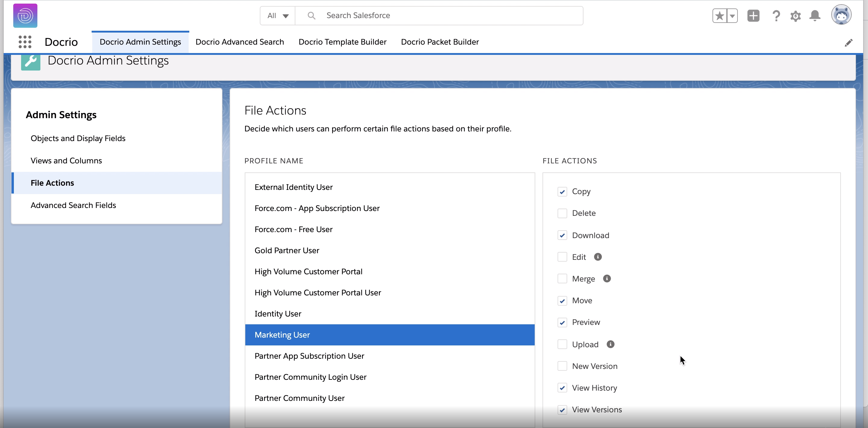Open the Salesforce App Launcher waffle icon
The height and width of the screenshot is (428, 868).
(25, 42)
